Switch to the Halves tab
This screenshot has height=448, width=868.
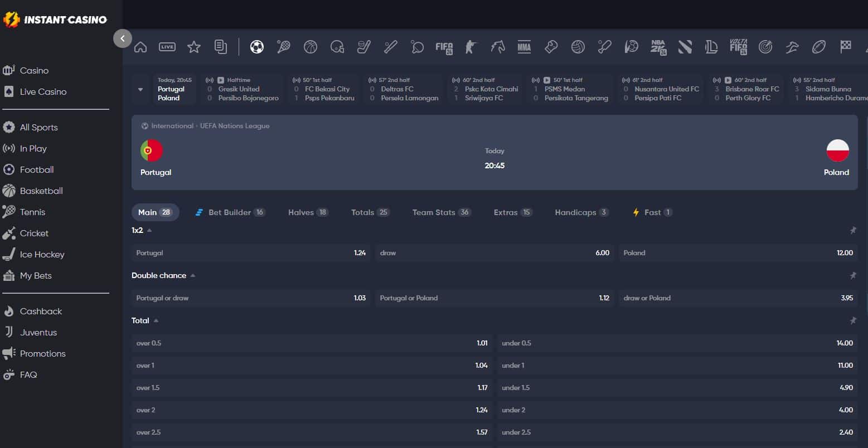tap(308, 212)
